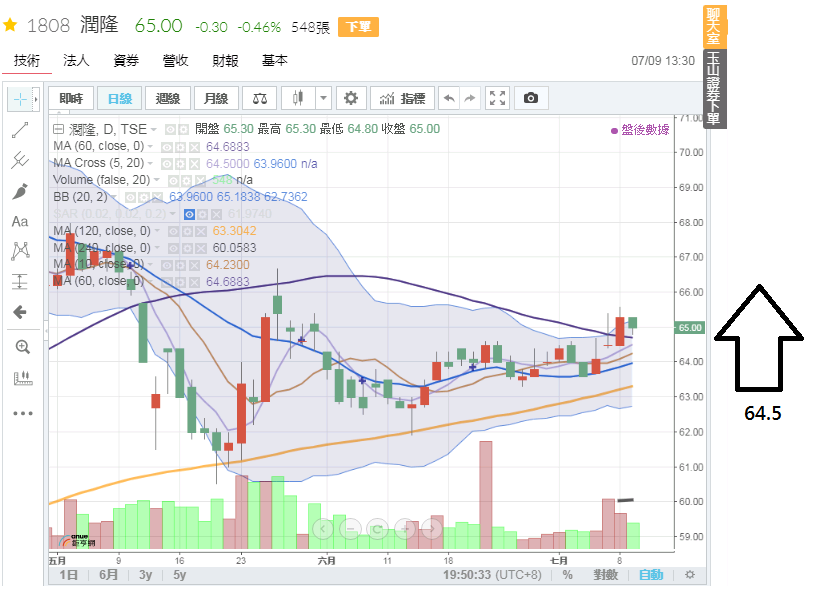Select the trend line drawing tool
The height and width of the screenshot is (600, 830).
click(20, 130)
